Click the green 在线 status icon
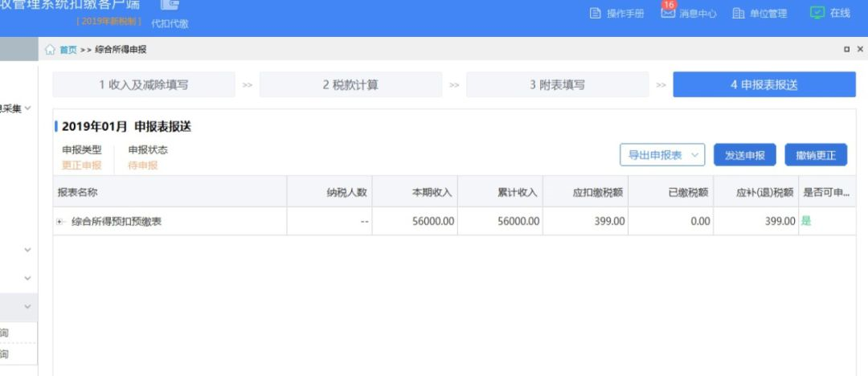The width and height of the screenshot is (868, 376). 817,13
